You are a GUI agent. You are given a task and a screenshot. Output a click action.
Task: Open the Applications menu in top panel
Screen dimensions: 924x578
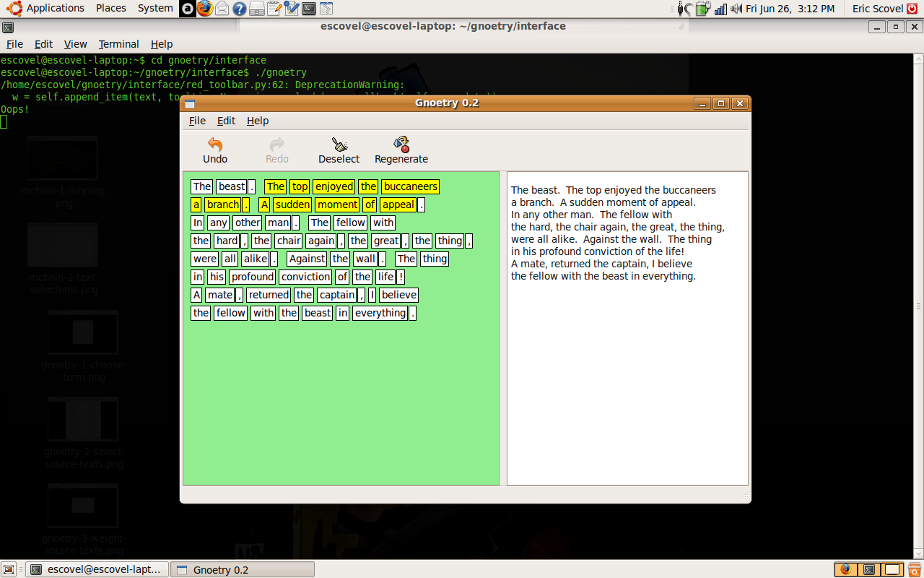pos(55,8)
